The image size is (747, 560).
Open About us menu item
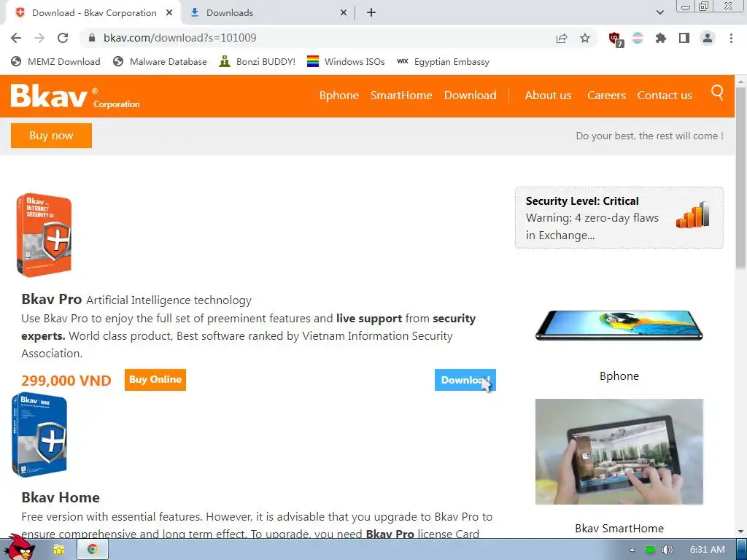click(548, 96)
